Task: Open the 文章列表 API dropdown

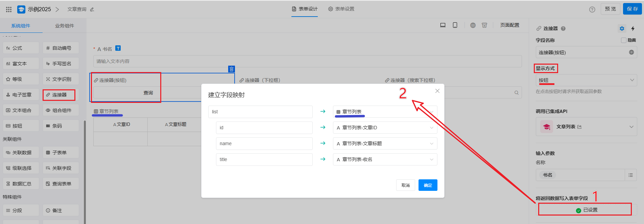Action: 586,127
